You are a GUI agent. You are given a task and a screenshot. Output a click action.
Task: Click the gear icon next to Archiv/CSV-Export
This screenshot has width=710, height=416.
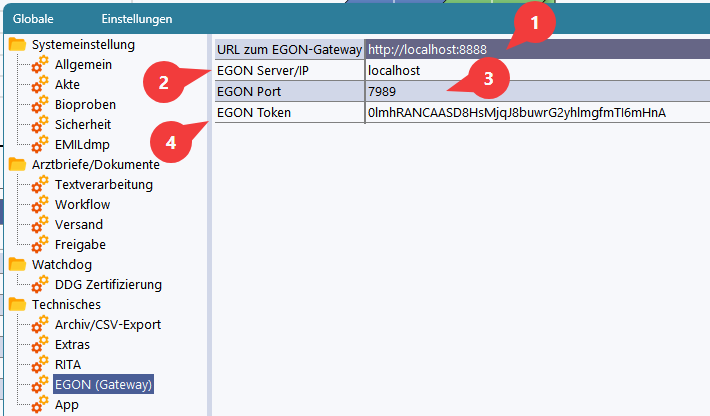tap(40, 325)
